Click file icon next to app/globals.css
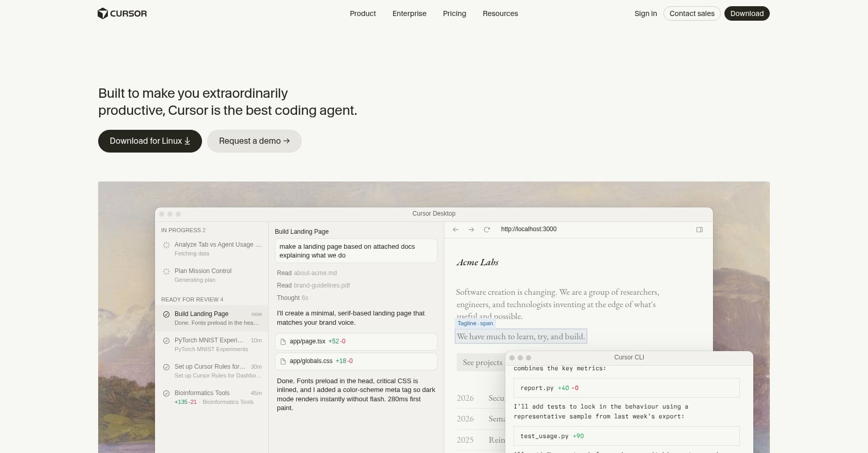Viewport: 868px width, 453px height. click(283, 361)
